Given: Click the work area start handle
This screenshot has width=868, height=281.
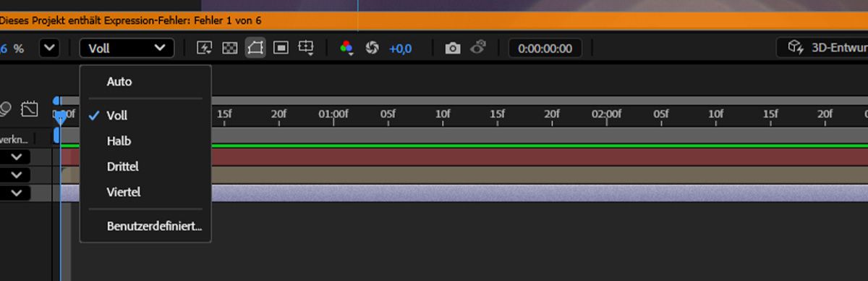Looking at the screenshot, I should 57,135.
